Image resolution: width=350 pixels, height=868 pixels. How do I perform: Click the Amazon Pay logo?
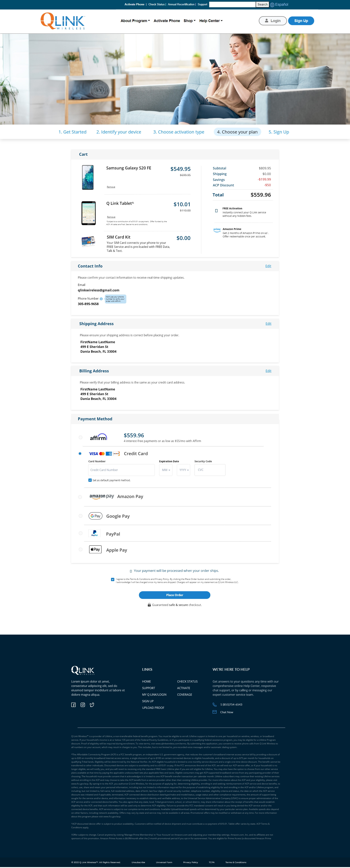(x=101, y=496)
